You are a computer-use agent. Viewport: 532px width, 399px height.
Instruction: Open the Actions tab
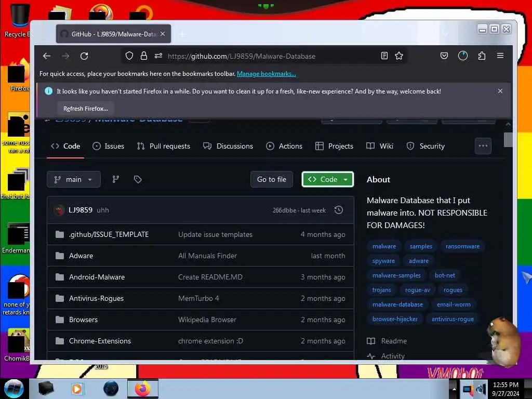(284, 146)
